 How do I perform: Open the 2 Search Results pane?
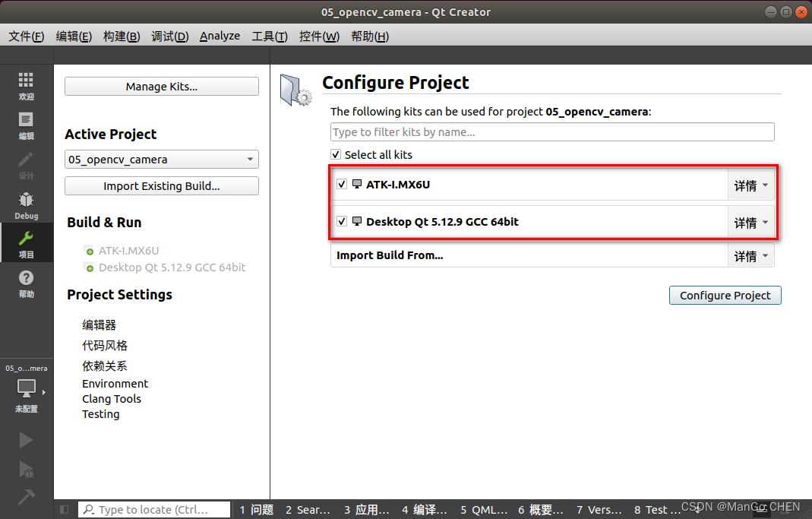(308, 510)
